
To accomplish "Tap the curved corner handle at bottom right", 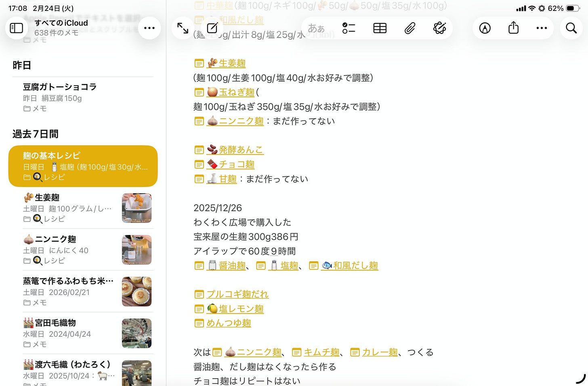I will (x=580, y=379).
